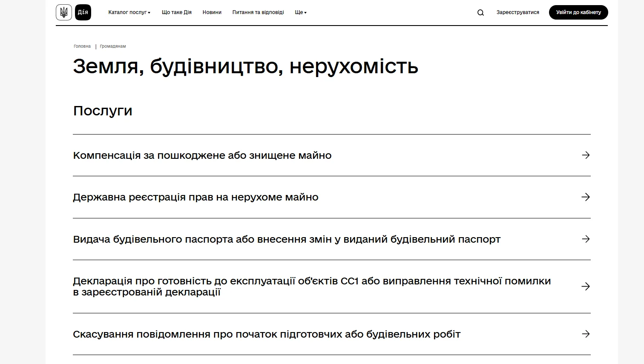Open Питання та відповіді menu item
This screenshot has height=364, width=644.
[258, 12]
